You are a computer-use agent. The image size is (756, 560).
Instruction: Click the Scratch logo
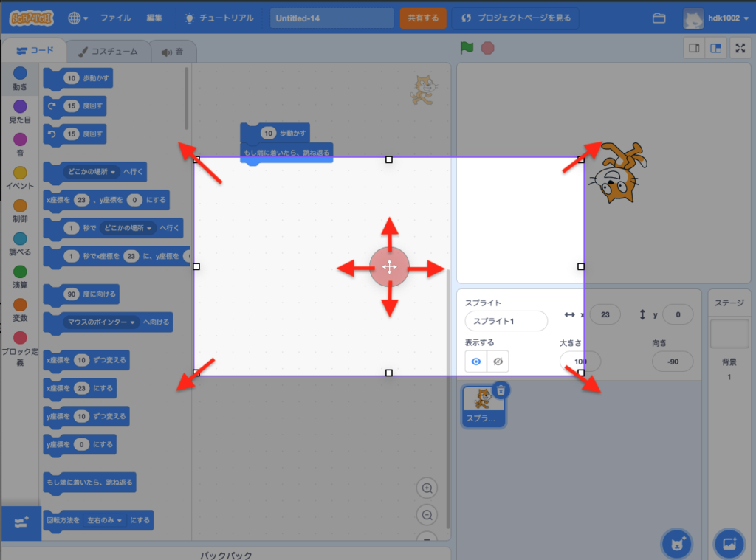pyautogui.click(x=31, y=18)
